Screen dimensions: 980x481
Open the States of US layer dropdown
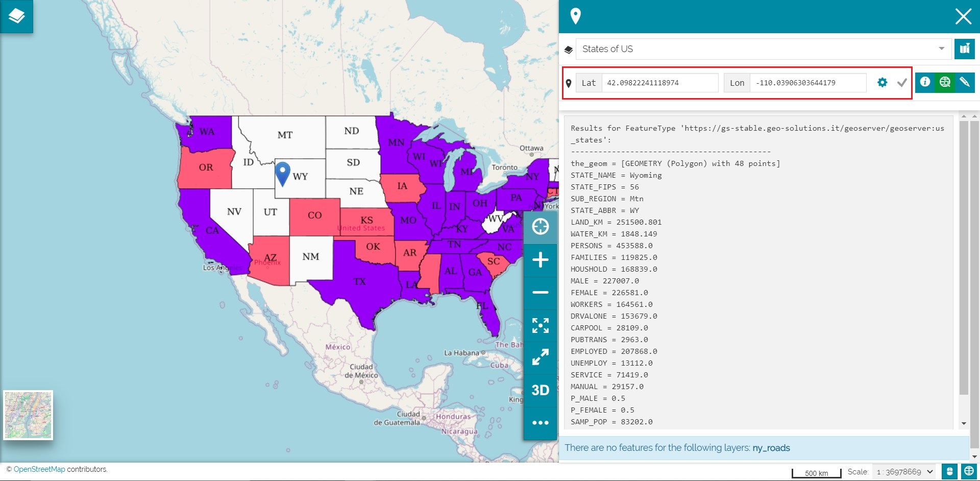[763, 49]
